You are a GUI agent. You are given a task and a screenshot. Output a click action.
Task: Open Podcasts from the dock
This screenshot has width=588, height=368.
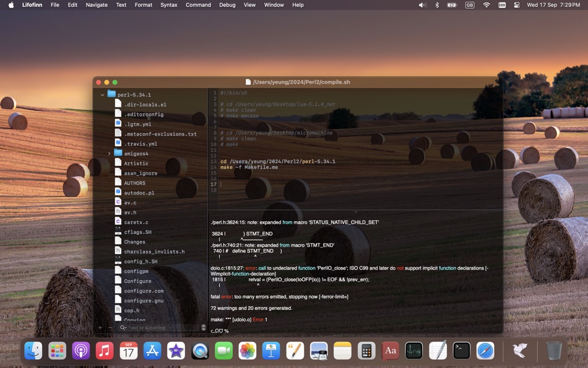pos(81,351)
